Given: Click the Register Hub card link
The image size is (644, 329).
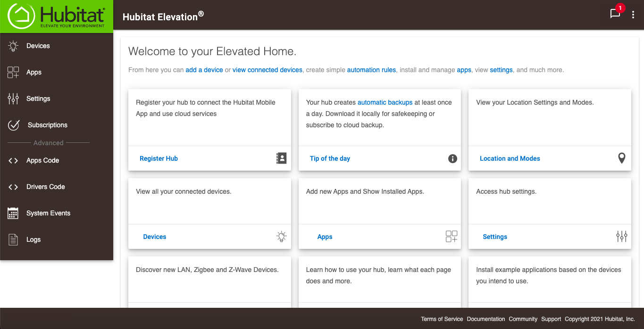Looking at the screenshot, I should coord(159,158).
